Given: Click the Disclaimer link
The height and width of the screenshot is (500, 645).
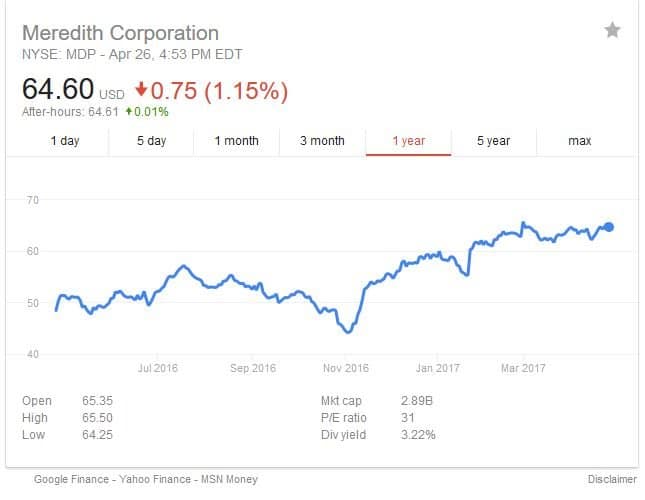Looking at the screenshot, I should tap(611, 479).
